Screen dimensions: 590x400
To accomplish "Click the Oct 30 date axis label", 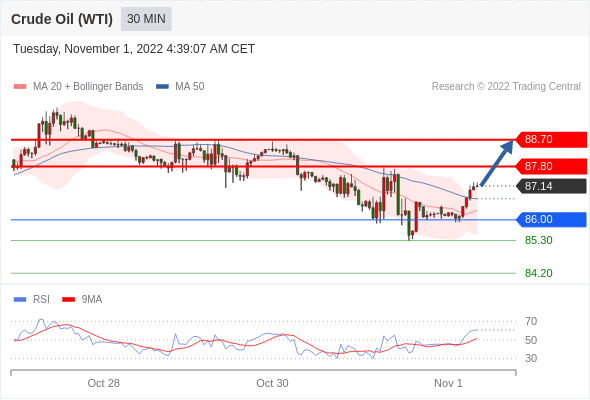I will (272, 383).
